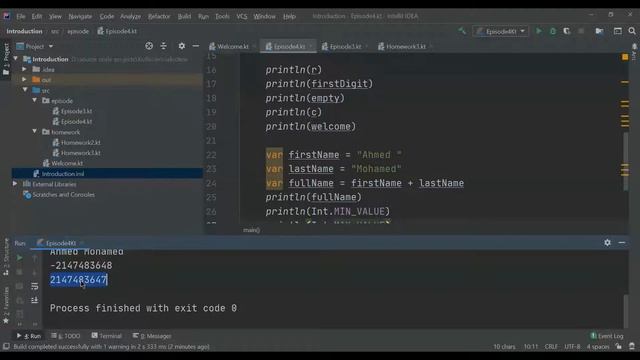Image resolution: width=640 pixels, height=360 pixels.
Task: Collapse the Introduction project root node
Action: (x=16, y=59)
